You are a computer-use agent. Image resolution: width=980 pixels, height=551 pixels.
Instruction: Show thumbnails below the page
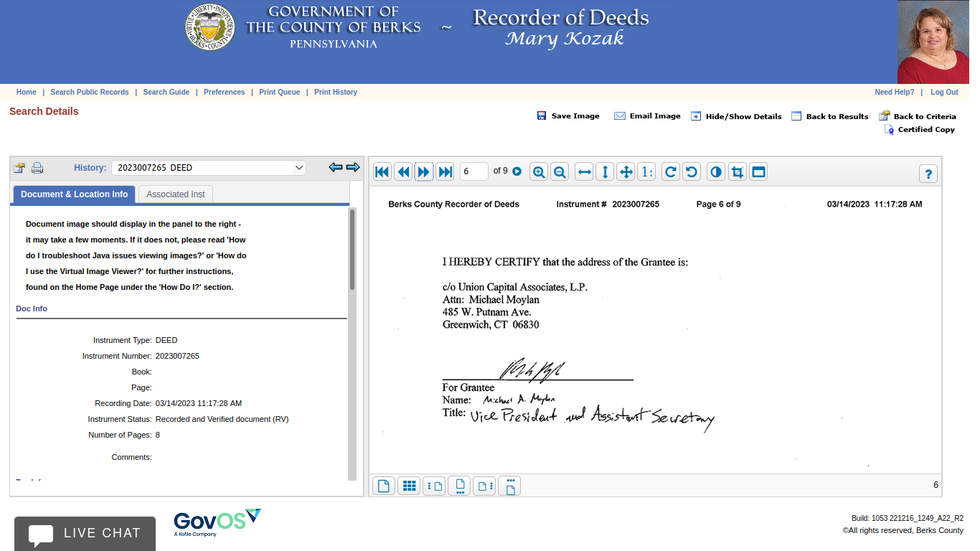click(459, 486)
